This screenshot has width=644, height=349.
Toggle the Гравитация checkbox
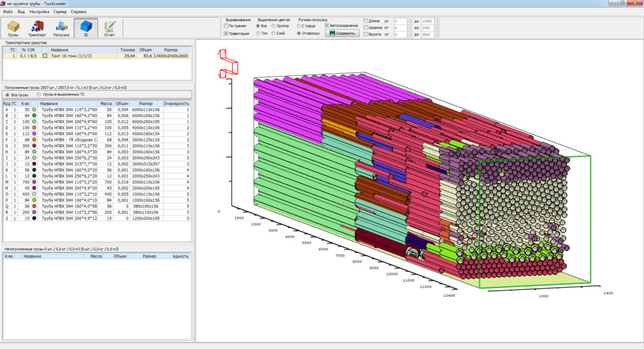tap(226, 33)
